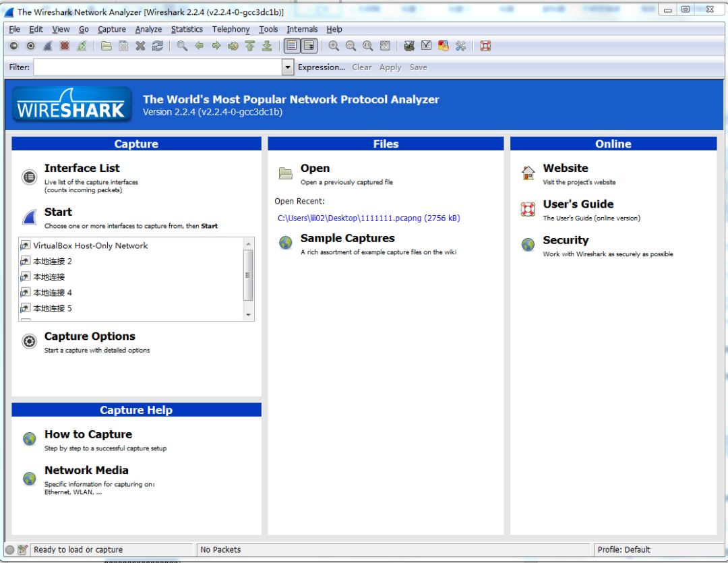Select the 本地连接 2 interface
The height and width of the screenshot is (563, 728).
tap(52, 262)
